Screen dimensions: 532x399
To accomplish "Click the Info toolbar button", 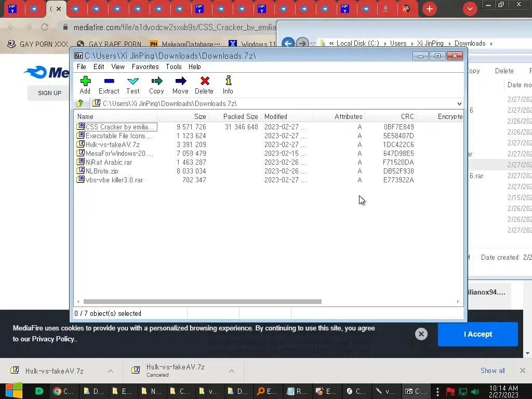I will pos(228,85).
